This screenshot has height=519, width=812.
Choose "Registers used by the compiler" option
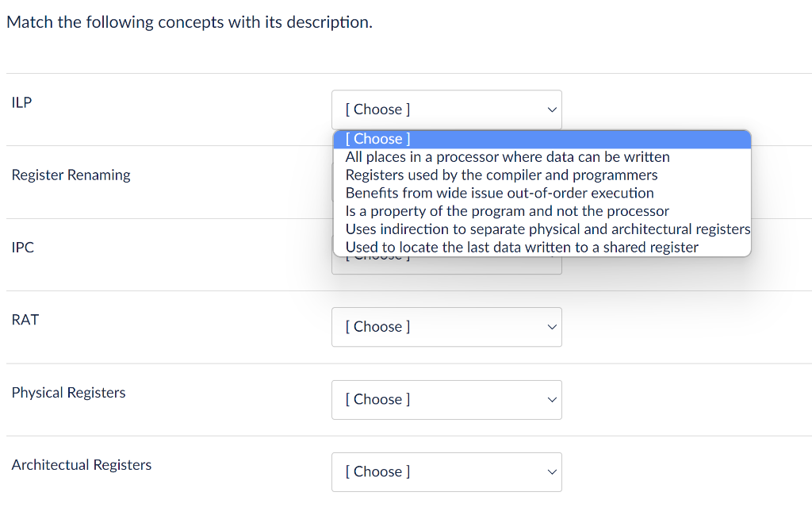point(501,175)
